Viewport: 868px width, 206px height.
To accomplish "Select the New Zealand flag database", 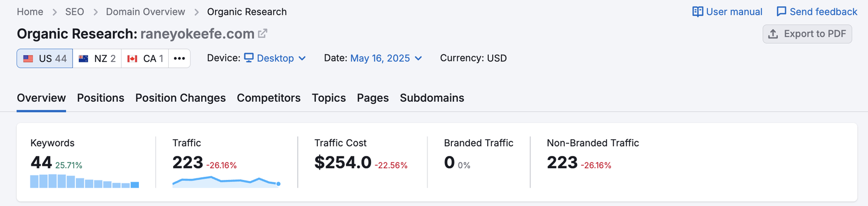I will pos(97,58).
